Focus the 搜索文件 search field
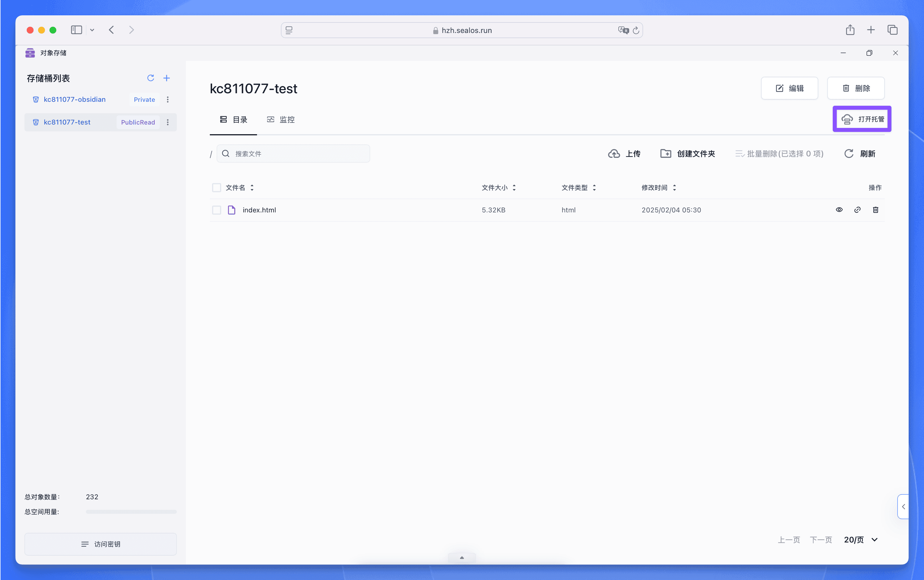This screenshot has height=580, width=924. tap(293, 154)
